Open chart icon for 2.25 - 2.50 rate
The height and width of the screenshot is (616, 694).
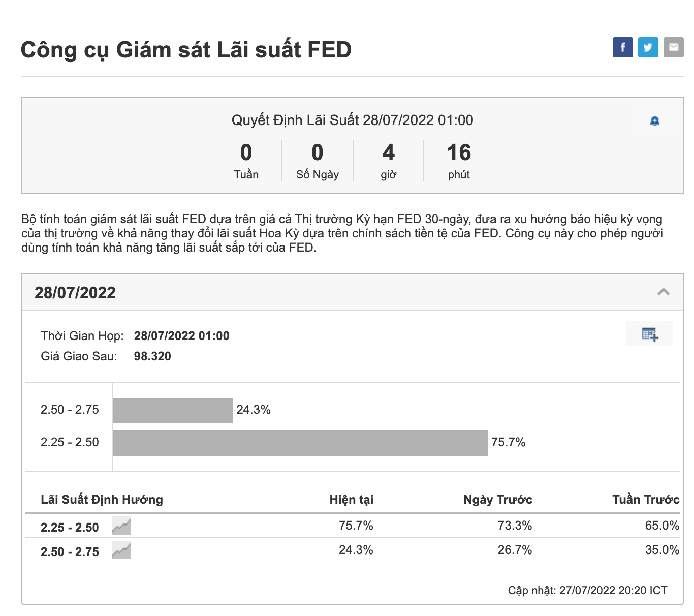(121, 526)
